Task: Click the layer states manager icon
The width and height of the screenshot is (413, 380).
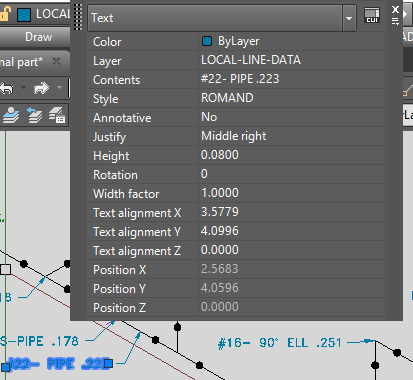Action: coord(57,115)
